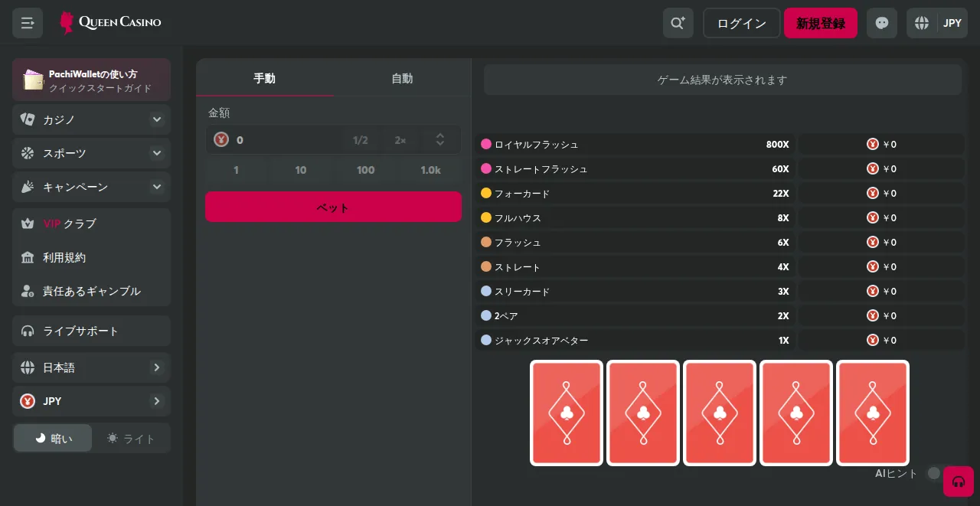The width and height of the screenshot is (980, 506).
Task: Open PachiWalletの使い方 quick start guide
Action: (91, 80)
